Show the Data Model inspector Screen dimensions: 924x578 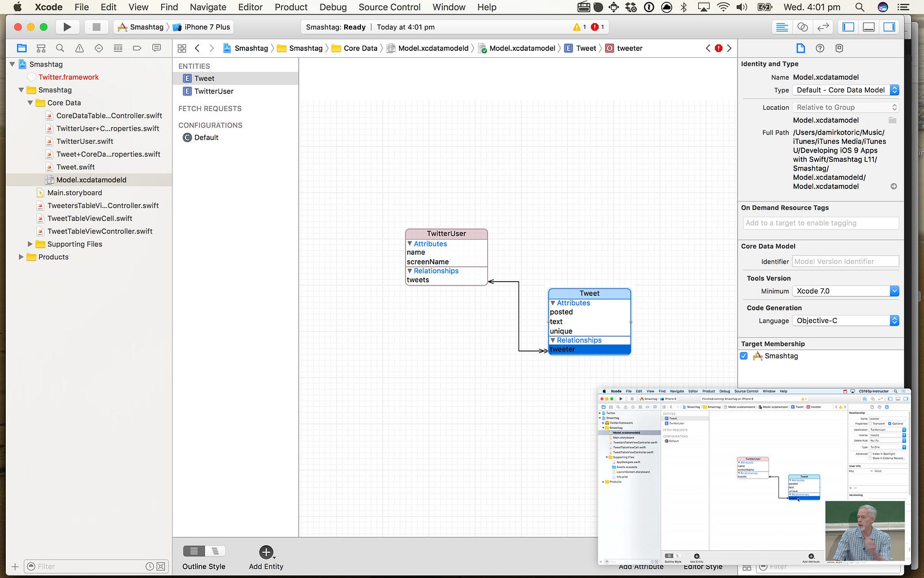pos(839,48)
